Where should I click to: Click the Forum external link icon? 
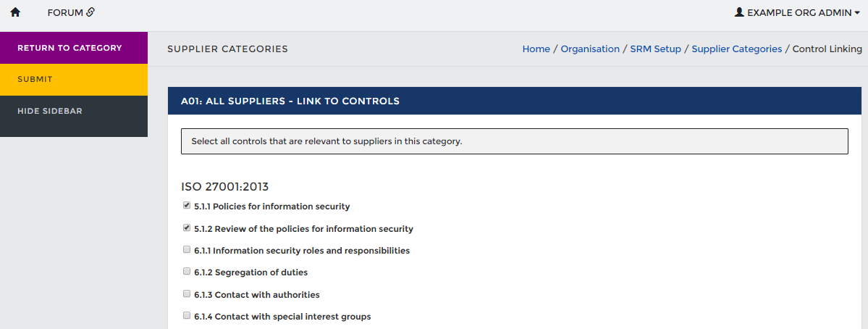click(x=90, y=12)
